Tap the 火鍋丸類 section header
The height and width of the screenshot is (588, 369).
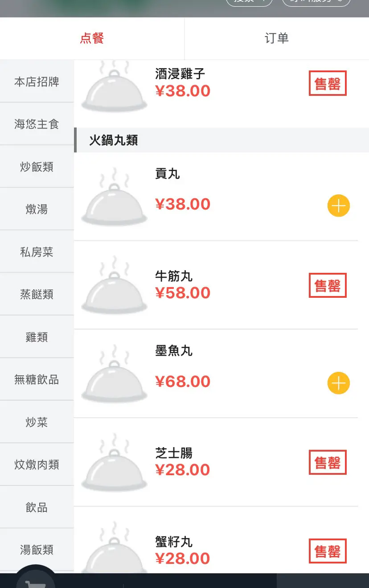[x=221, y=140]
